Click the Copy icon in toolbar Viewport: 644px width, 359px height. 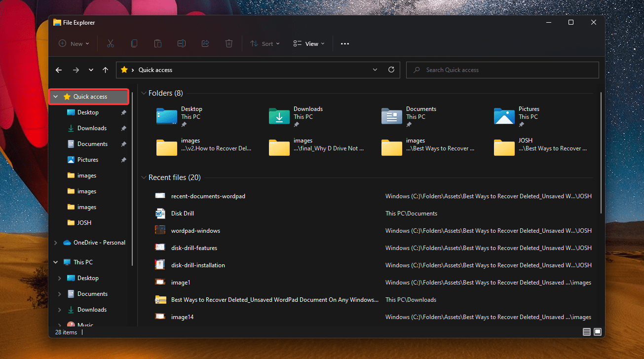click(134, 43)
